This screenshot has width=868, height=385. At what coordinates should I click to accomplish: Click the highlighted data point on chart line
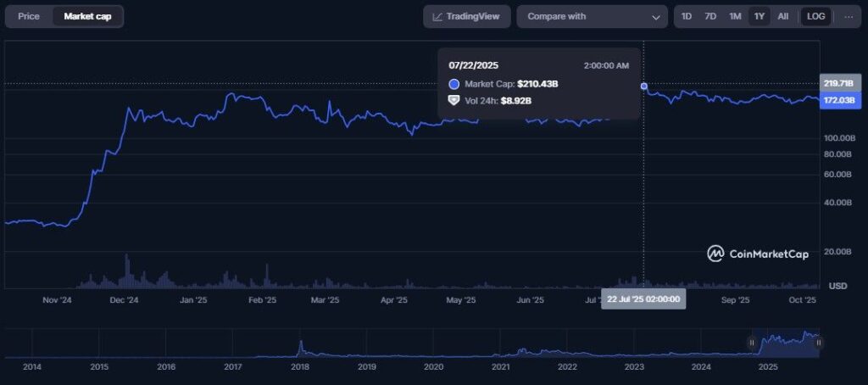[x=644, y=86]
